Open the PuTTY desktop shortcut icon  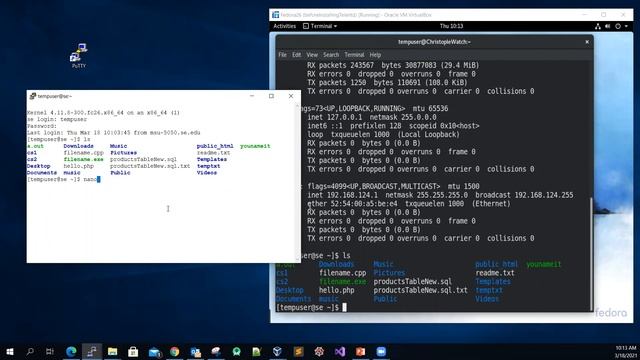click(79, 56)
